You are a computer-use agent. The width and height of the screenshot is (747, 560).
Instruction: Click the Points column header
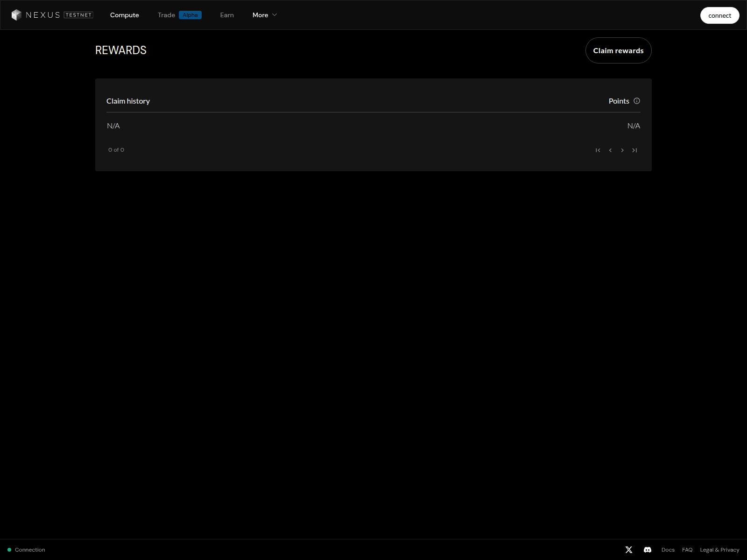619,101
